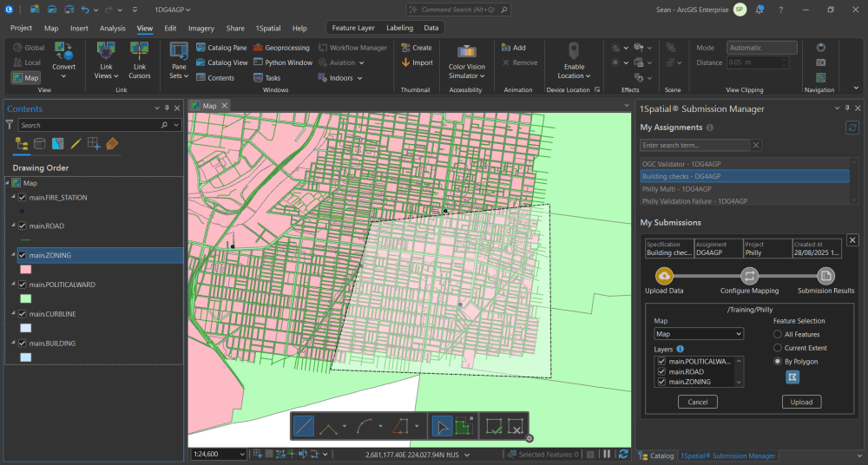Screen dimensions: 868x465
Task: Open the Imagery ribbon tab
Action: [201, 29]
